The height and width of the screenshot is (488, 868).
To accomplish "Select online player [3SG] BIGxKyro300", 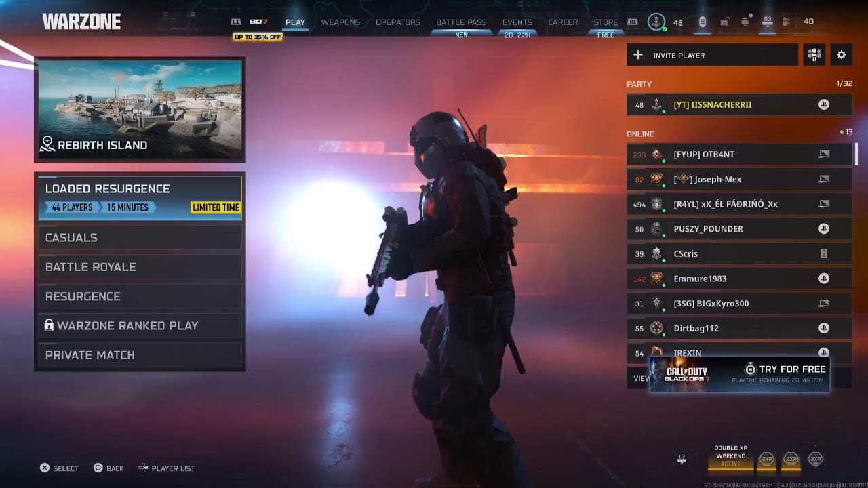I will pyautogui.click(x=739, y=304).
